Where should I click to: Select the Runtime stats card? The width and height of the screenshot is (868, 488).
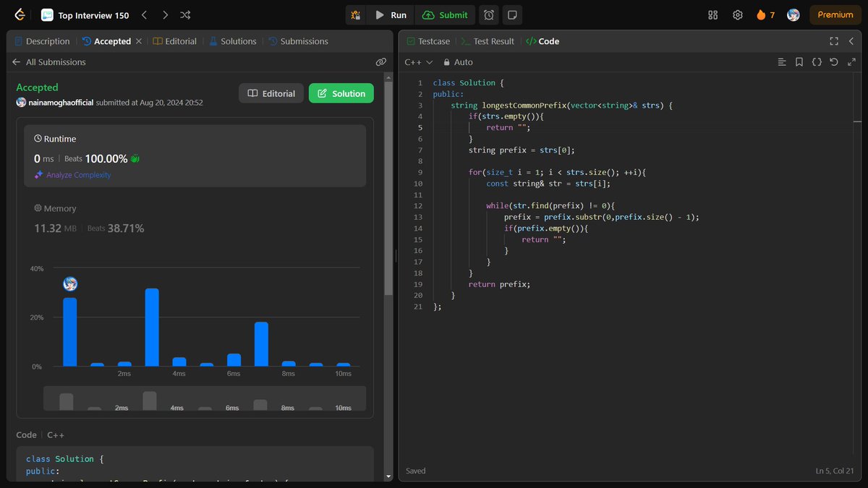tap(195, 156)
